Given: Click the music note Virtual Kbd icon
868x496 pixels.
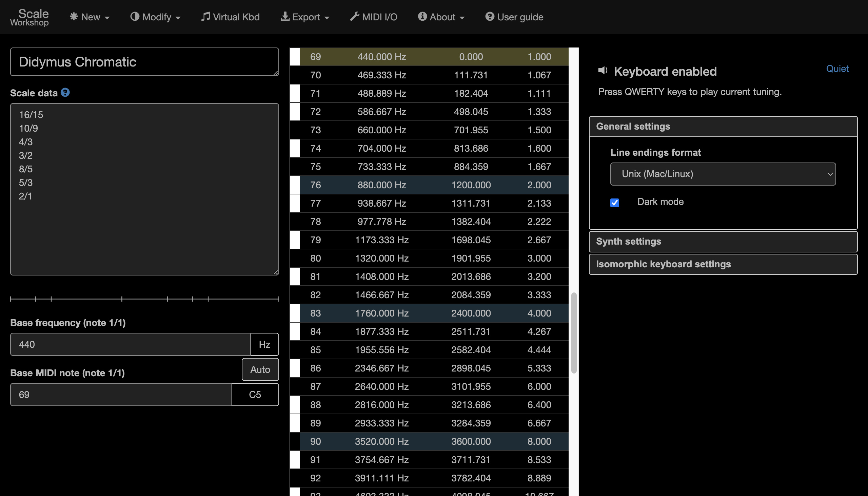Looking at the screenshot, I should pos(205,16).
